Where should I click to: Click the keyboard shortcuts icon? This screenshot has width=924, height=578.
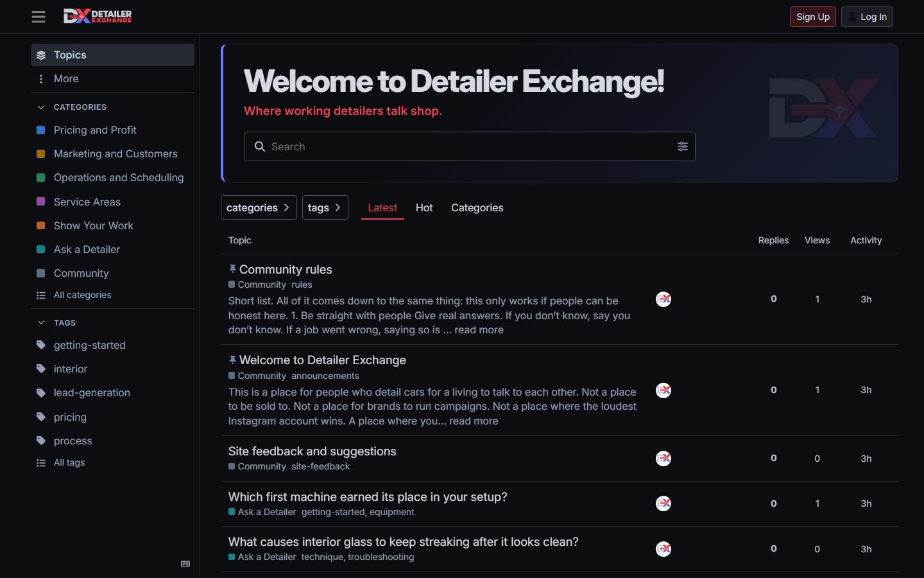[185, 564]
